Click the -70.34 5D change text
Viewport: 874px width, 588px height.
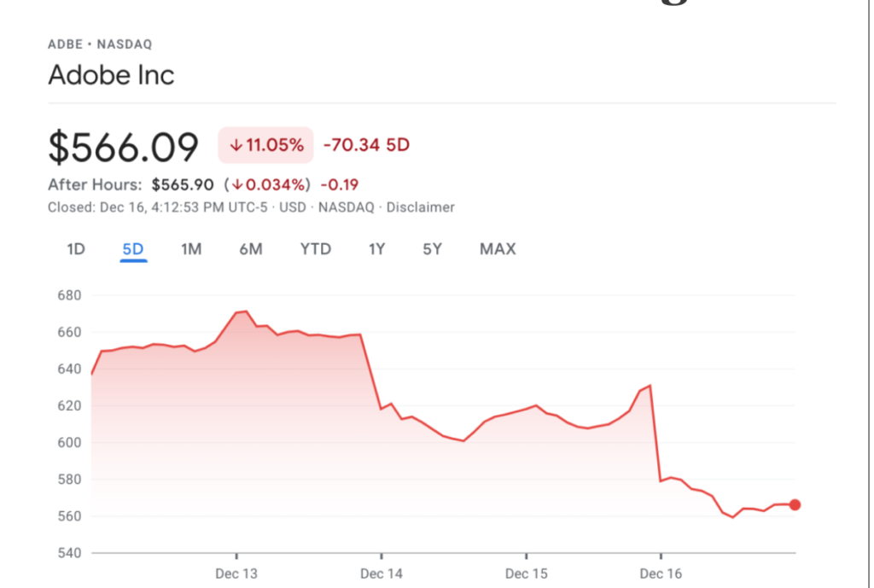pos(366,145)
